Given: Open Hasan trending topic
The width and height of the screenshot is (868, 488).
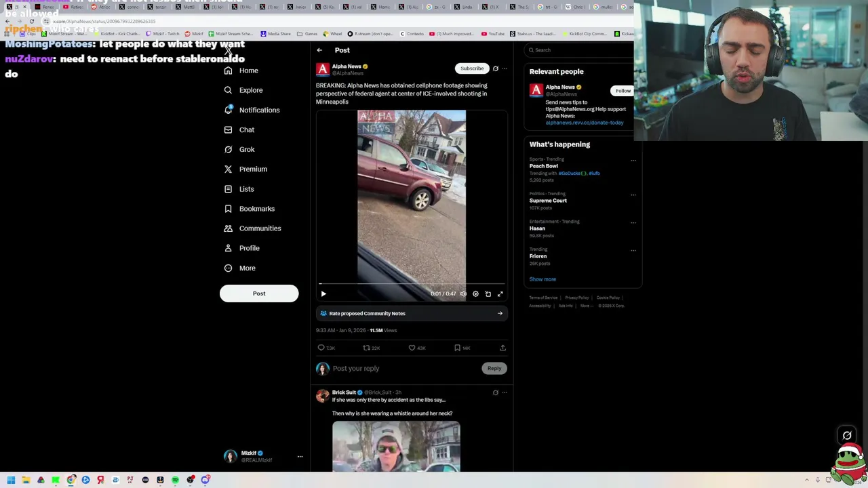Looking at the screenshot, I should click(x=537, y=228).
